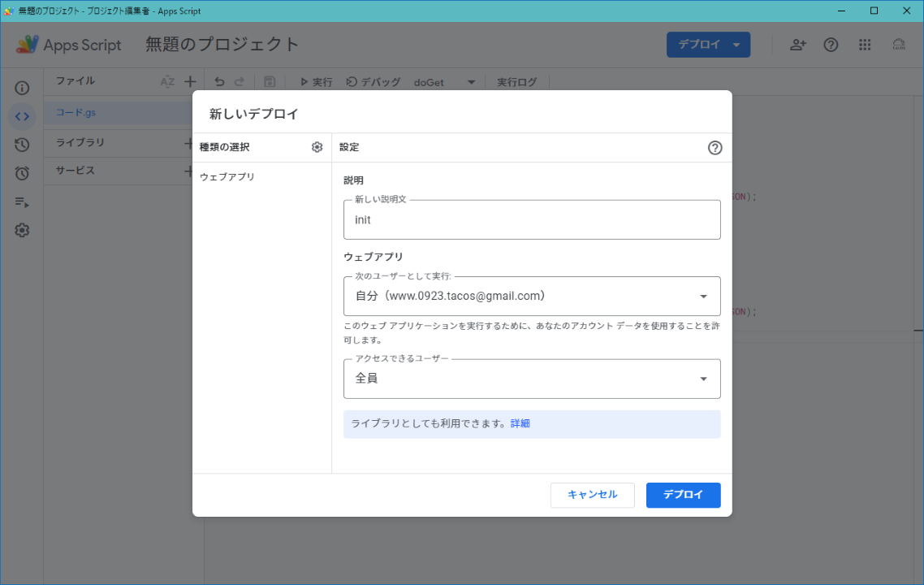Click the share project person-plus icon
This screenshot has height=585, width=924.
point(798,45)
